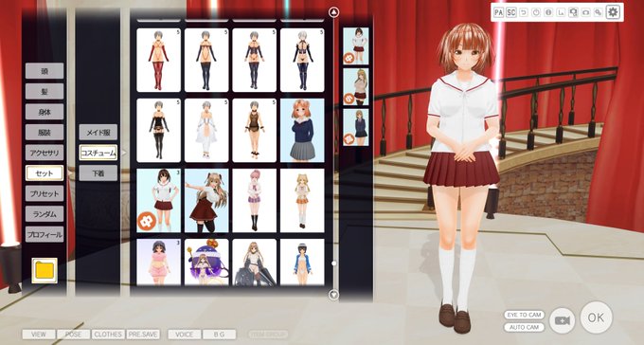Select the プロフィール category

point(45,234)
